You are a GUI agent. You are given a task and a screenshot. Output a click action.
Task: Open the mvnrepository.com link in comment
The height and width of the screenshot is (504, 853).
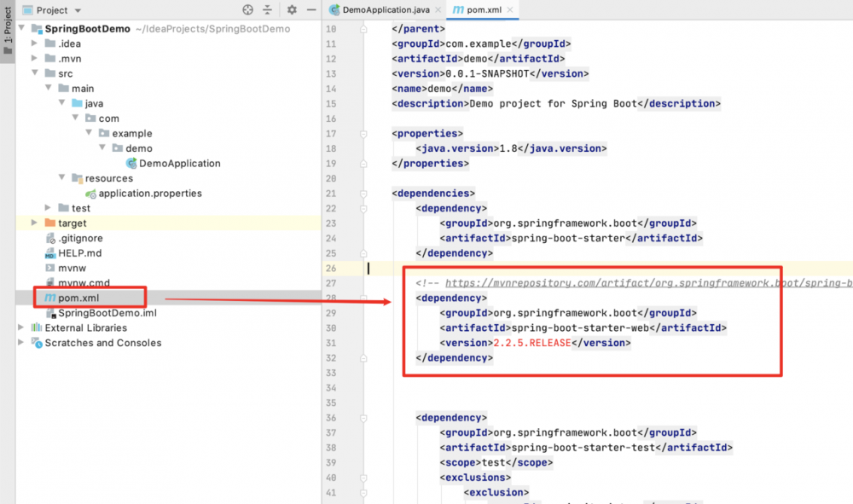click(x=649, y=283)
